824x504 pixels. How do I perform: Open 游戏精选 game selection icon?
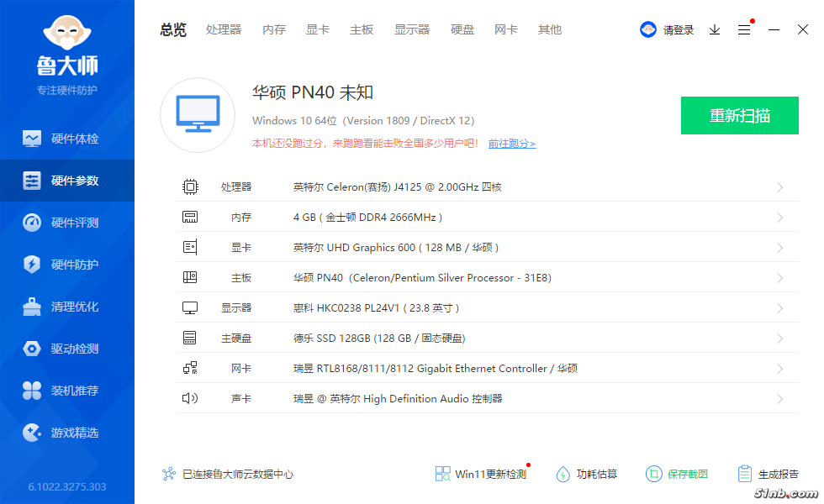(x=32, y=433)
